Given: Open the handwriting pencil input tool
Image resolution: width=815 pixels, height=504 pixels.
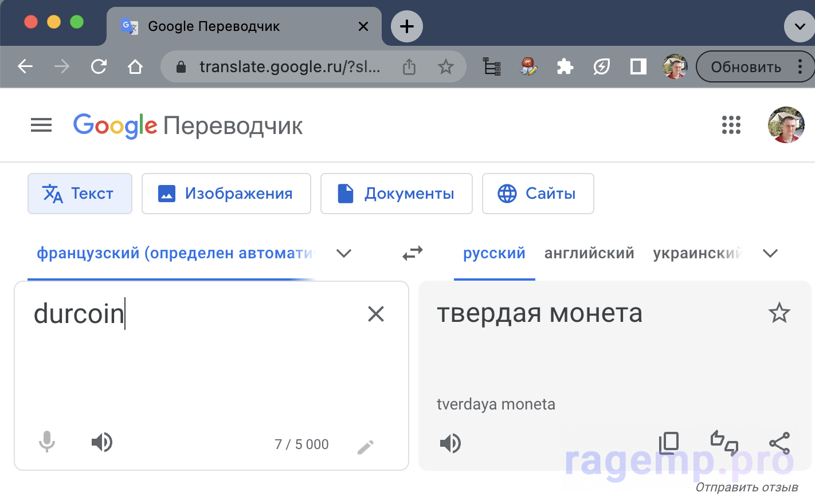Looking at the screenshot, I should point(365,447).
